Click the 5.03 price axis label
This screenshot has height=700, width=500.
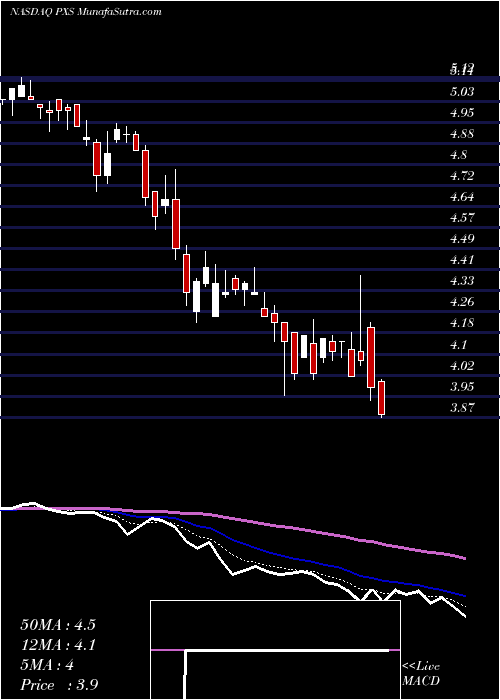[x=462, y=92]
